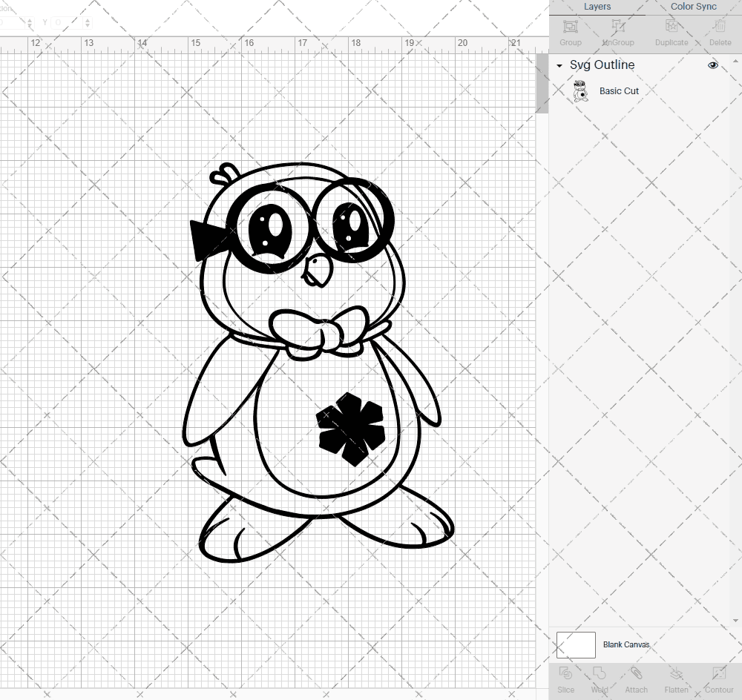Open the Blank Canvas color swatch

click(x=576, y=644)
